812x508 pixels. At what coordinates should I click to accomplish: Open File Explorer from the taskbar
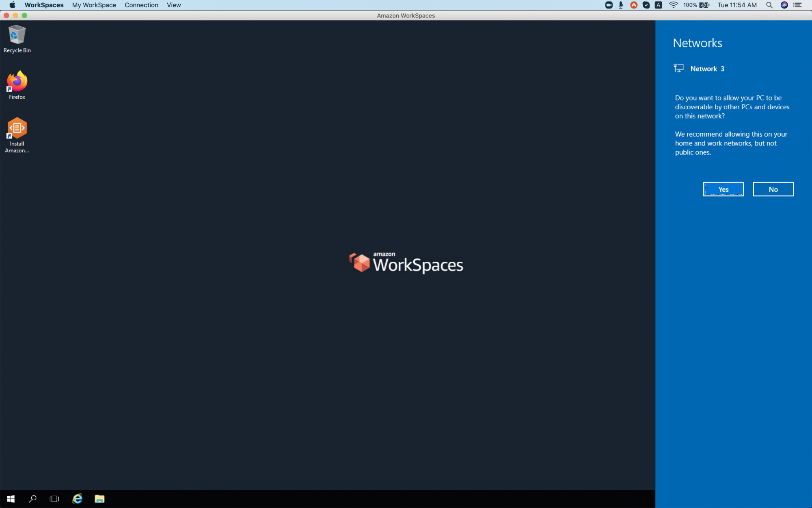click(99, 499)
